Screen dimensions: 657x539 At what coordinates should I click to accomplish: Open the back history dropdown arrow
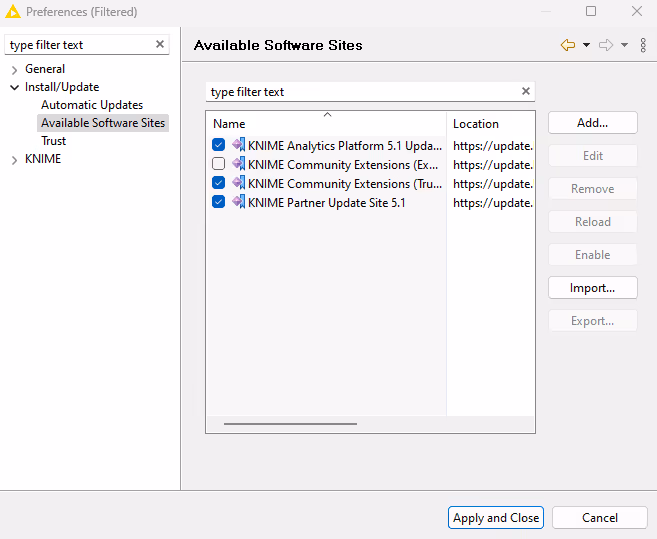point(586,45)
